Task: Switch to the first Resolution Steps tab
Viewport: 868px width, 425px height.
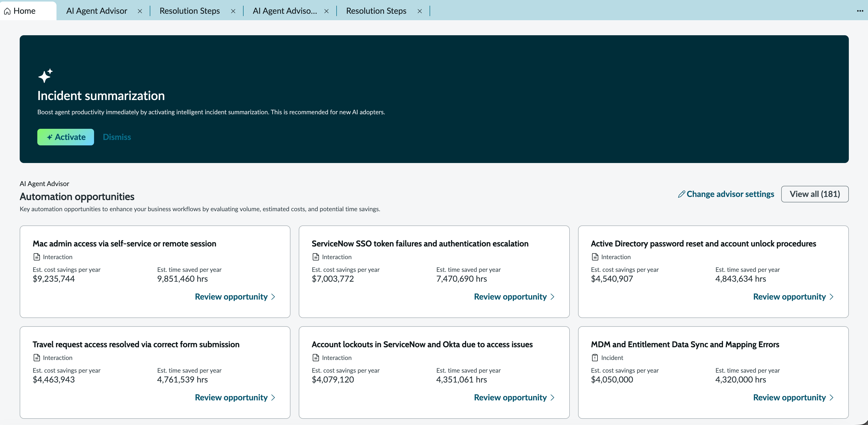Action: (x=190, y=11)
